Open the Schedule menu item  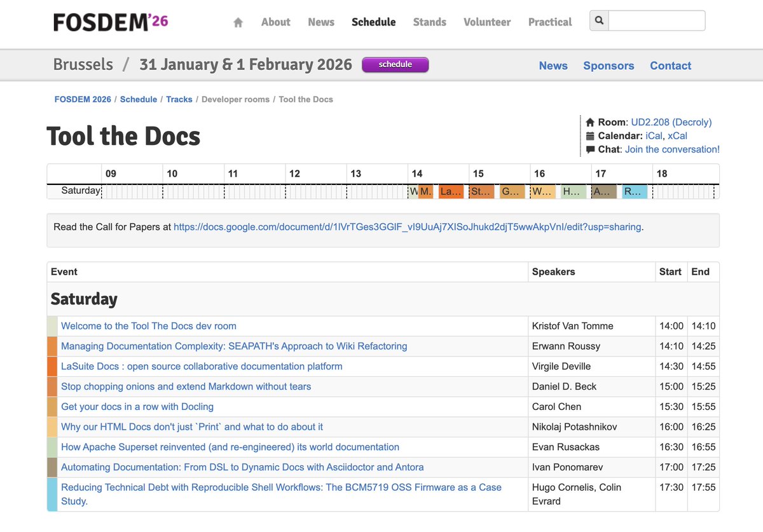click(374, 22)
